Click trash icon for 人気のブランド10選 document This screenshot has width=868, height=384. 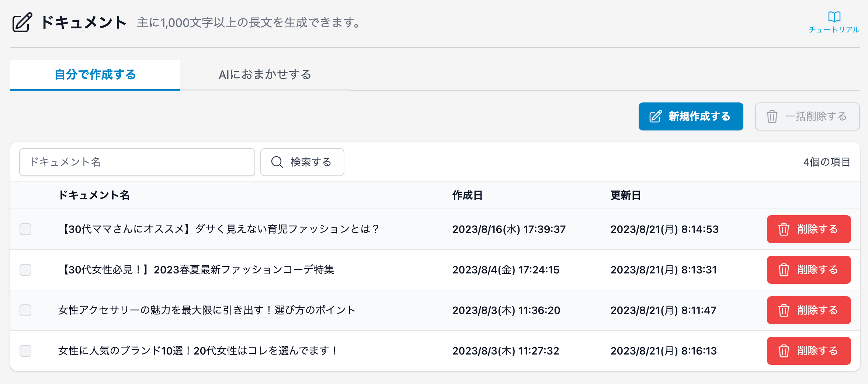point(784,351)
